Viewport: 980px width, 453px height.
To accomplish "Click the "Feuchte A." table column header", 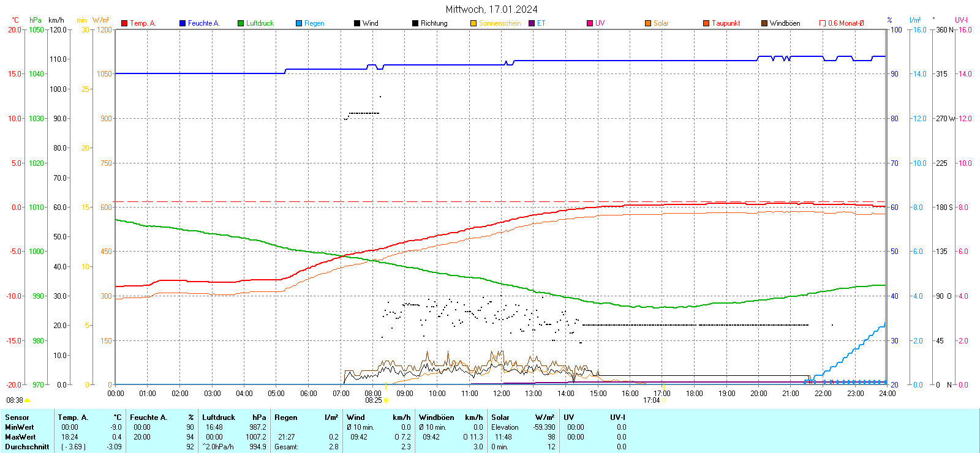I will [x=148, y=417].
